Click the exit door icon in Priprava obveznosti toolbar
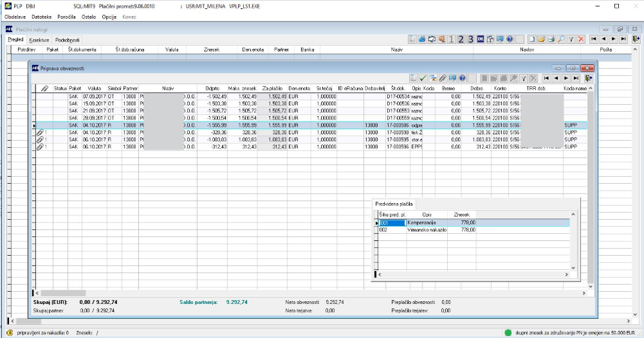The width and height of the screenshot is (644, 338). (x=589, y=78)
